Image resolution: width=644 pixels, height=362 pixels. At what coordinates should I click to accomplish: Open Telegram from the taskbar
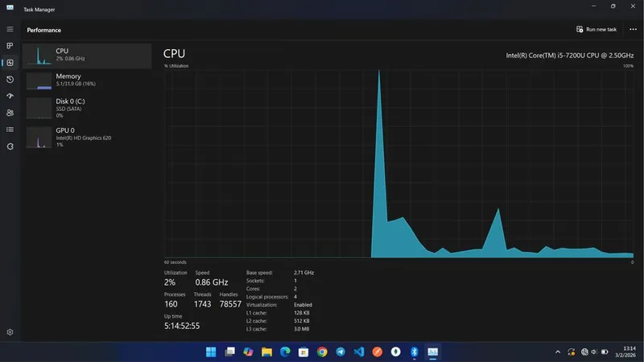pyautogui.click(x=341, y=352)
